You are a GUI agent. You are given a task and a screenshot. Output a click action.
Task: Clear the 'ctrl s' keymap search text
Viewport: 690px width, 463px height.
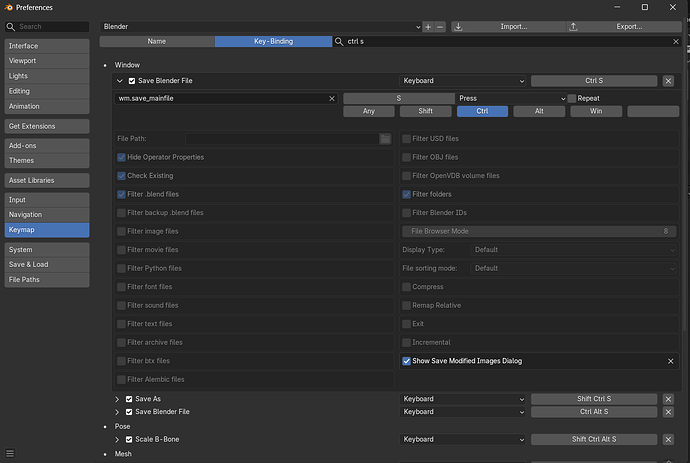[x=675, y=41]
